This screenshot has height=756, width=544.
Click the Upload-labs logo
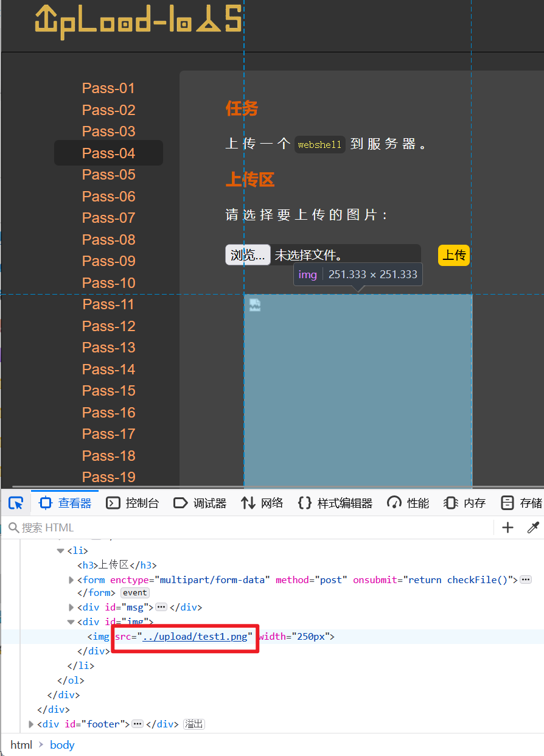click(139, 23)
